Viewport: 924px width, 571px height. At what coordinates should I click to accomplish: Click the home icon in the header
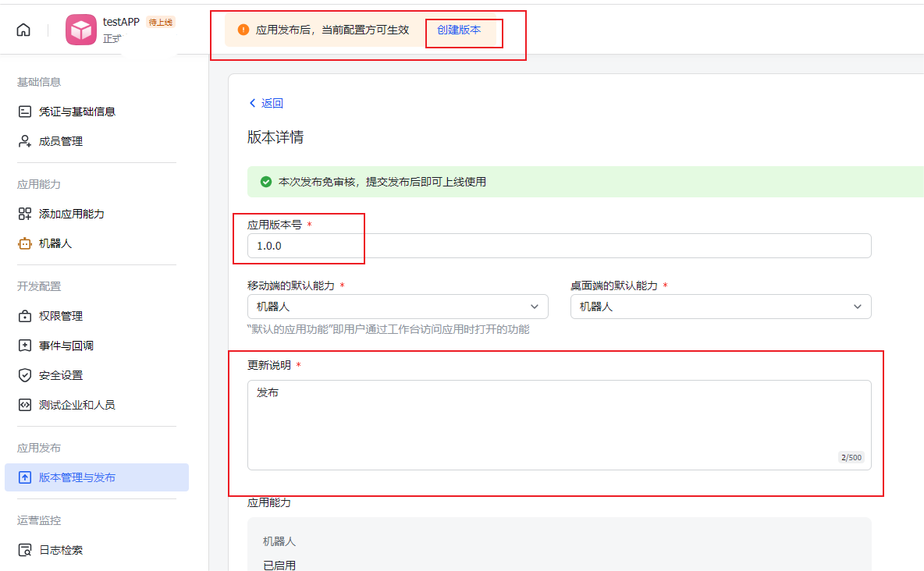[23, 30]
